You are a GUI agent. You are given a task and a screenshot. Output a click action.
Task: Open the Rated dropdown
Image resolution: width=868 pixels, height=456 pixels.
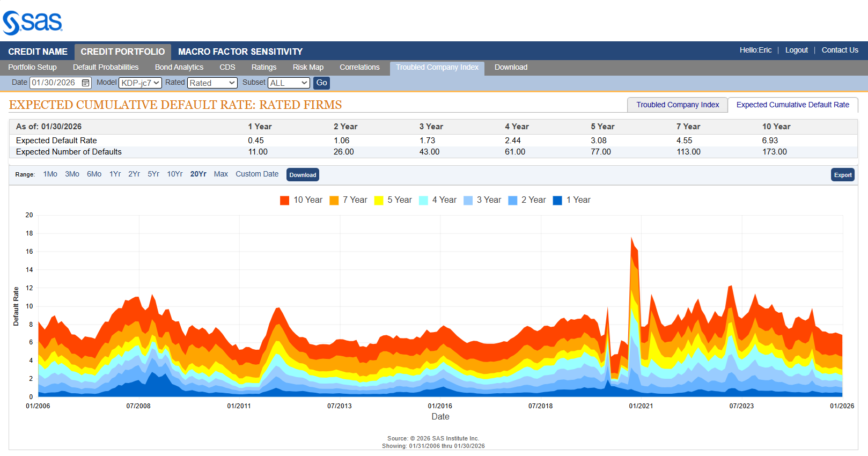[212, 83]
